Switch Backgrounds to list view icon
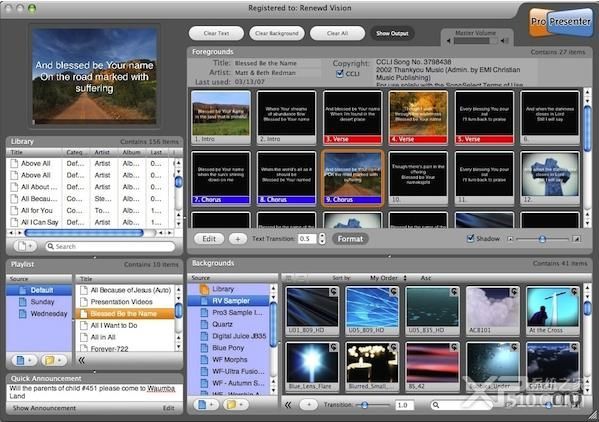This screenshot has width=599, height=422. [x=301, y=278]
